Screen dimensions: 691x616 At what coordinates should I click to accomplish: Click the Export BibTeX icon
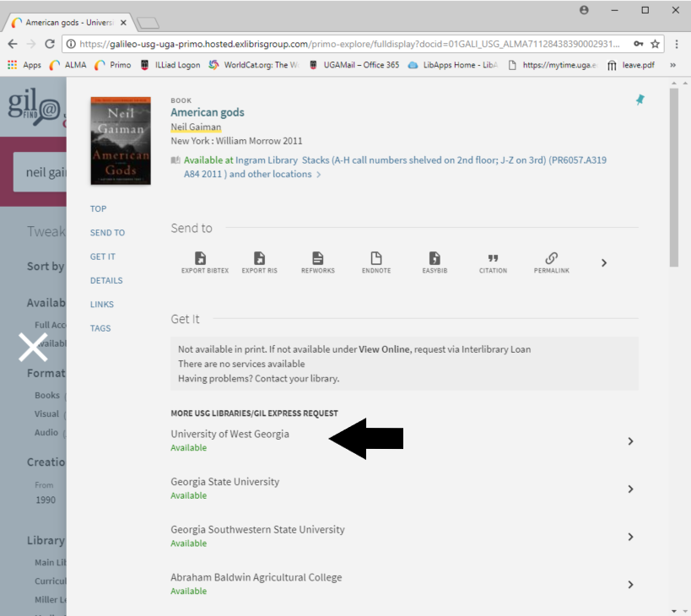coord(200,259)
